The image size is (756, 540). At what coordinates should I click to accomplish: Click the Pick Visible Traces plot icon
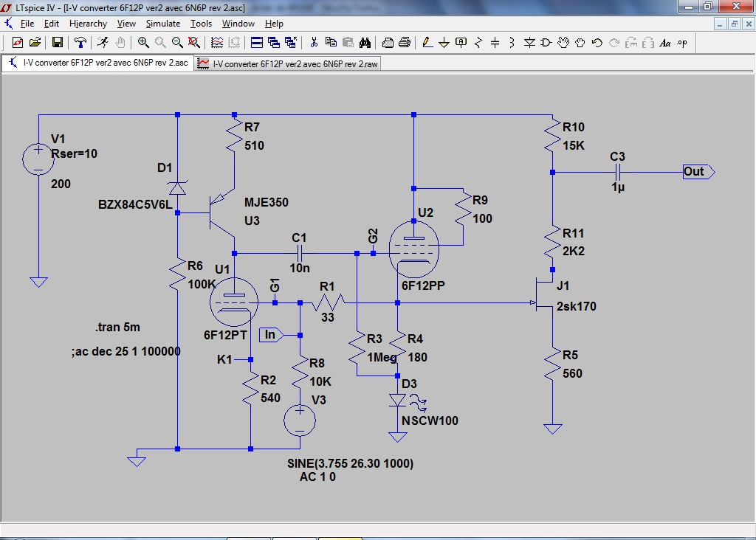pos(217,43)
